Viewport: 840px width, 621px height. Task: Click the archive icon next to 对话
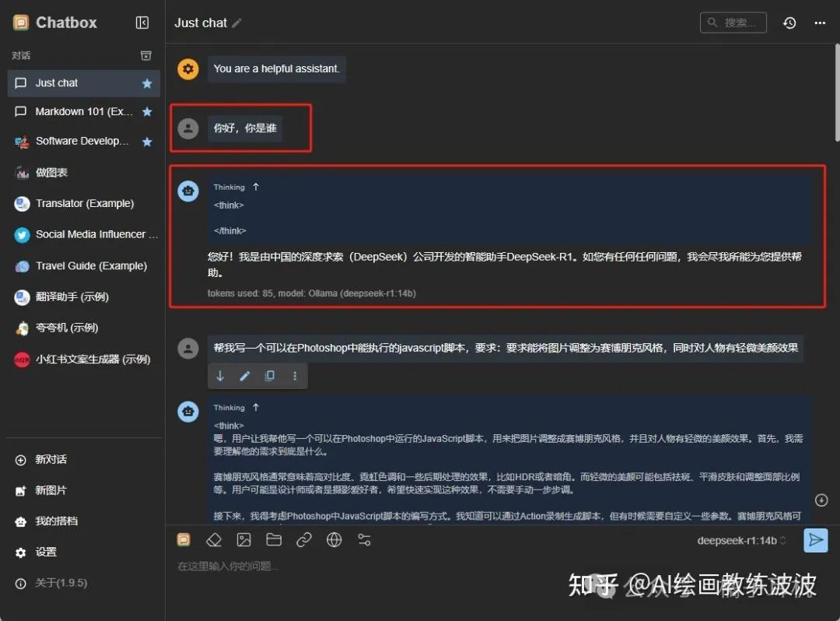click(145, 56)
